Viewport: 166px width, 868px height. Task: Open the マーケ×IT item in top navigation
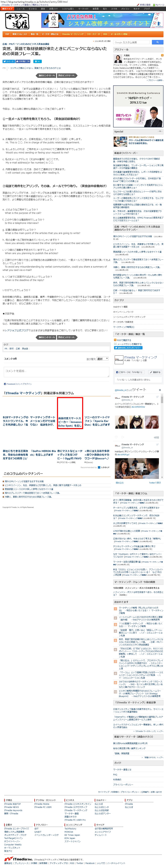click(83, 9)
